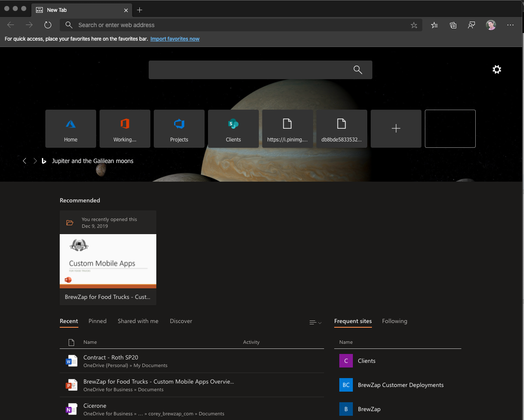Open page settings gear icon
This screenshot has height=420, width=524.
(497, 69)
